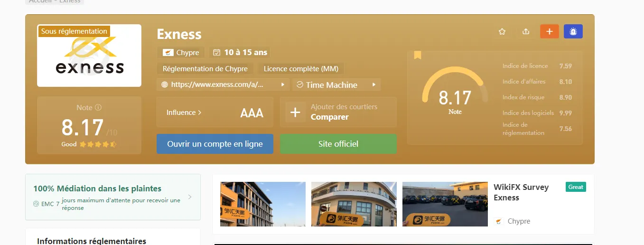Click the WikiFX Survey Exness title
Screen dimensions: 644x245
(521, 192)
